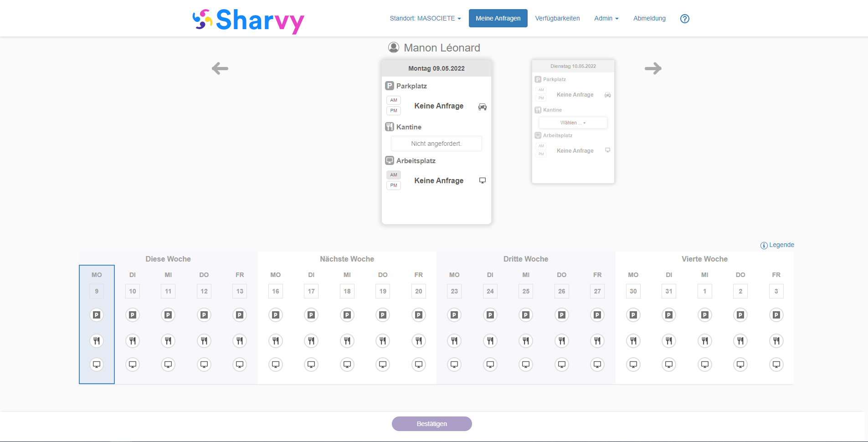Click the help question mark icon
868x442 pixels.
(684, 19)
